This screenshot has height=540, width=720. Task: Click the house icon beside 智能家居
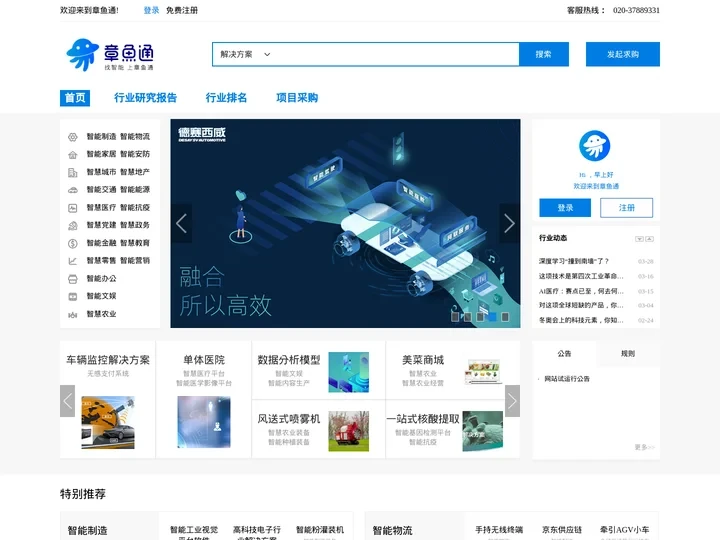73,155
